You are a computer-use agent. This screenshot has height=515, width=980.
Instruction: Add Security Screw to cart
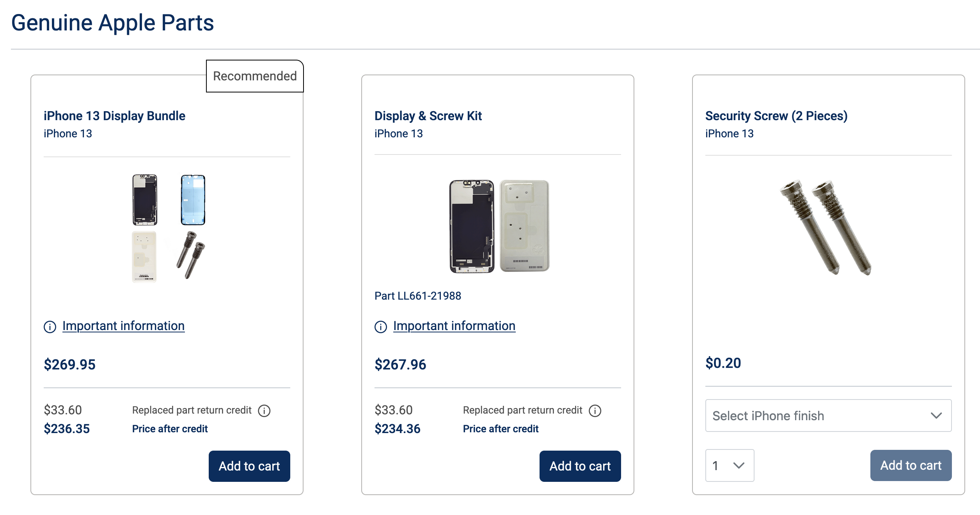[911, 465]
